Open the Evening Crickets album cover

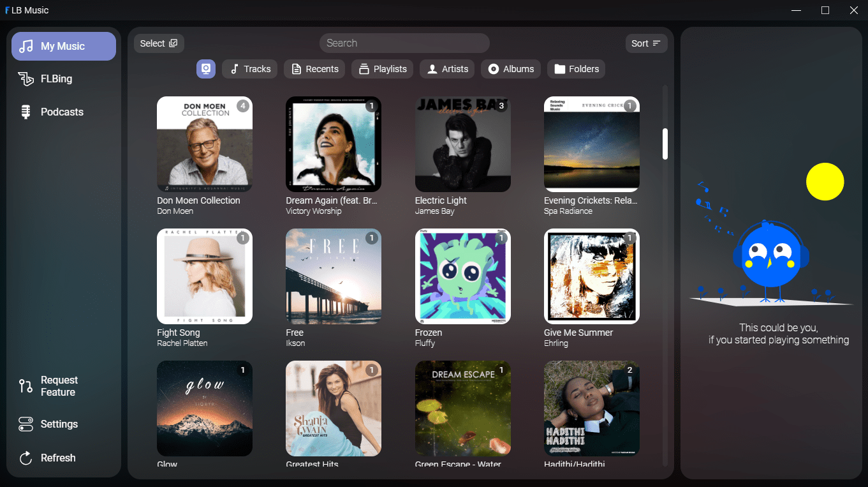click(x=592, y=144)
